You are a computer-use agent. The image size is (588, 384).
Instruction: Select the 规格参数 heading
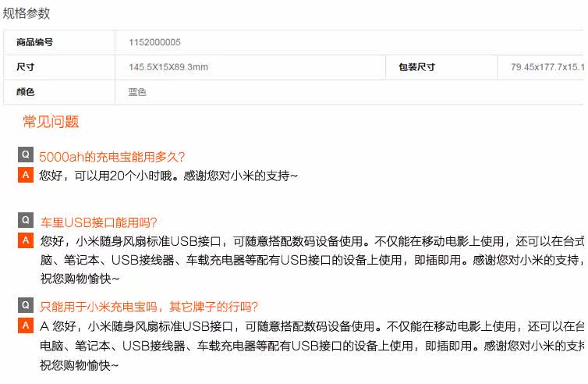coord(27,13)
